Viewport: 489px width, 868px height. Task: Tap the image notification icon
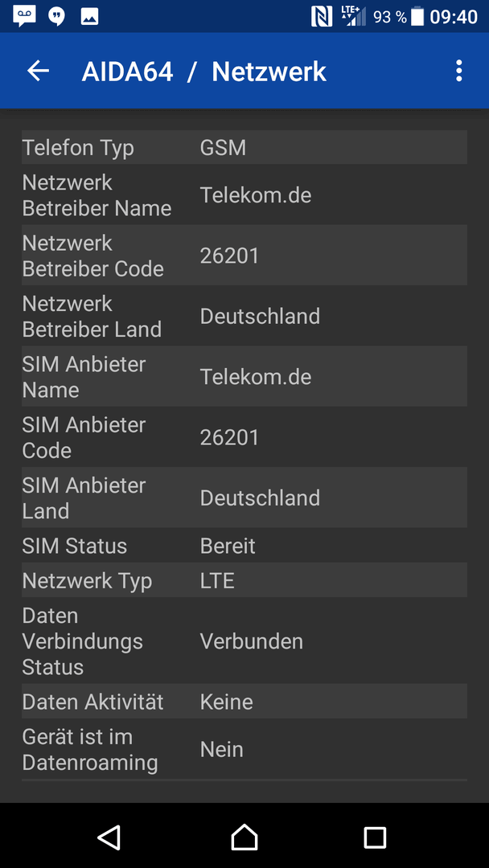tap(90, 17)
